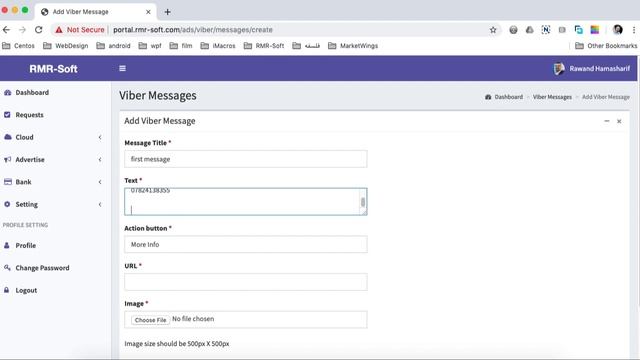Go to Dashboard via breadcrumb link
The height and width of the screenshot is (360, 640).
(x=508, y=97)
